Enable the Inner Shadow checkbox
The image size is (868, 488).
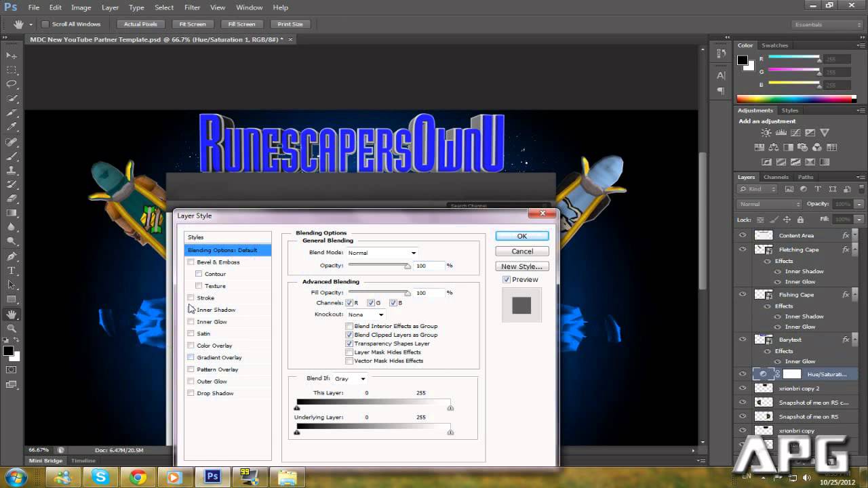tap(191, 310)
